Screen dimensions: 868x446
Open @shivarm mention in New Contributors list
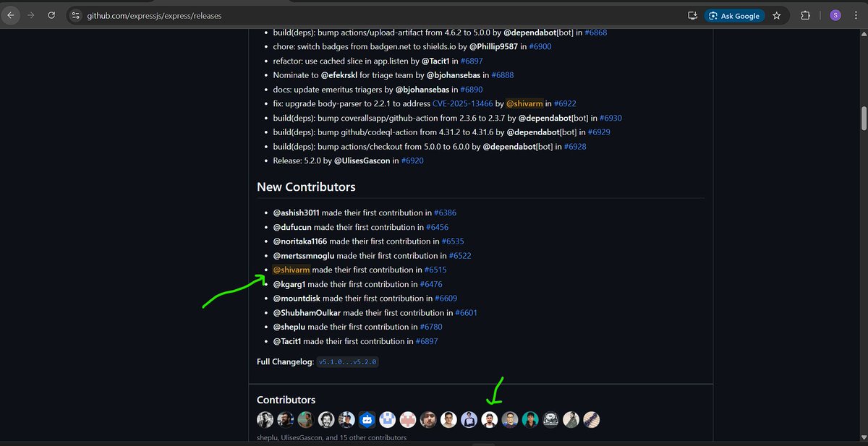pos(292,270)
